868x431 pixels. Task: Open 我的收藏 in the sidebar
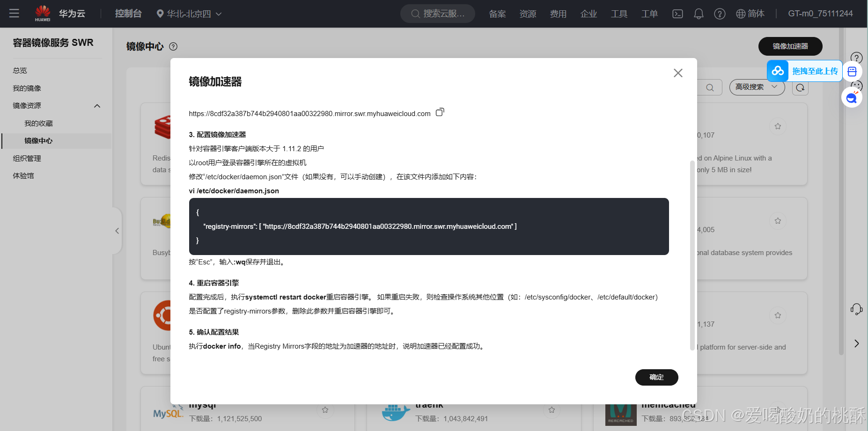click(39, 124)
